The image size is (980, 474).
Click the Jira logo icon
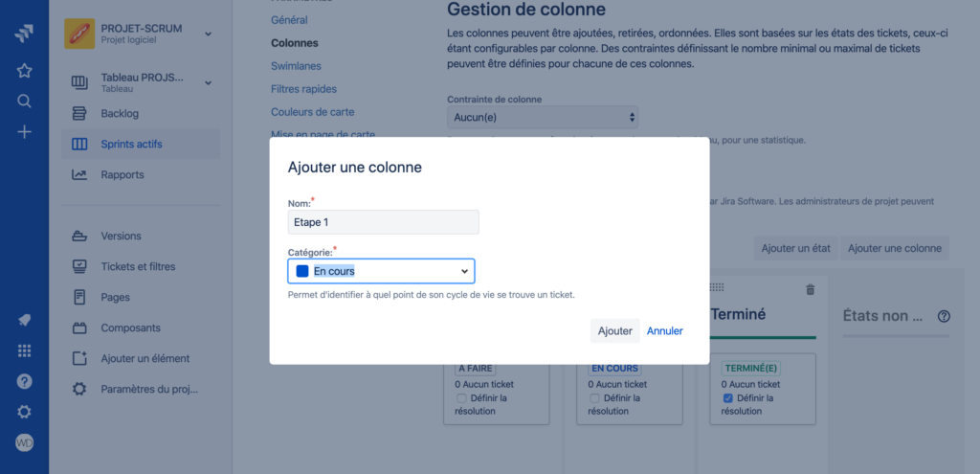click(x=25, y=34)
